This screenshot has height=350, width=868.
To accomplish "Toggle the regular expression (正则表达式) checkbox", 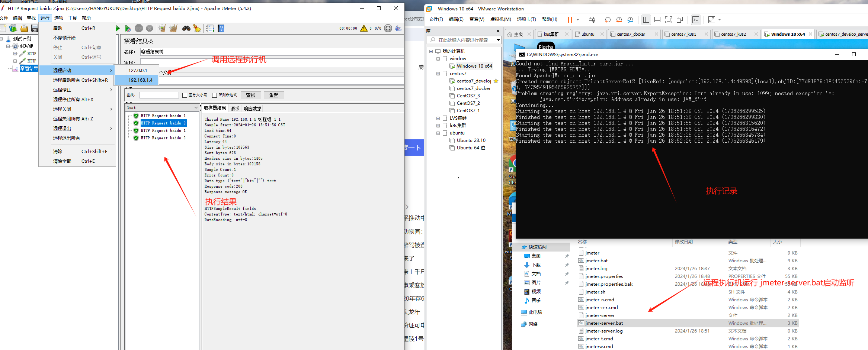I will (x=214, y=95).
